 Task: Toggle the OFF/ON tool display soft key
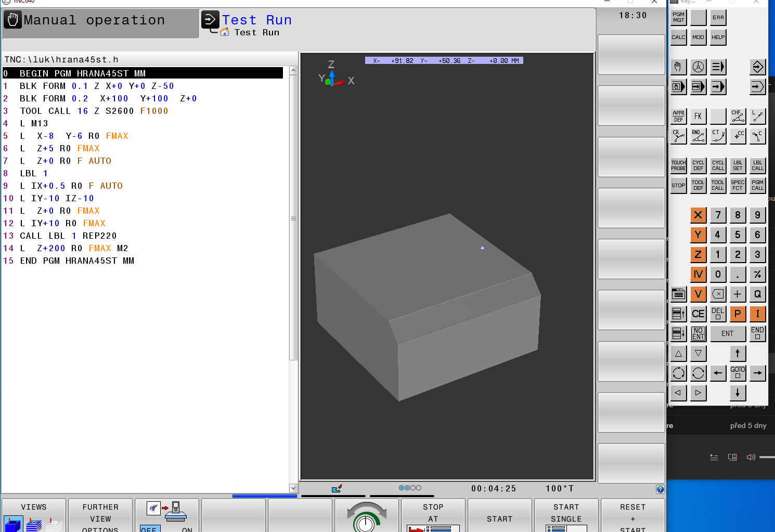(x=167, y=515)
